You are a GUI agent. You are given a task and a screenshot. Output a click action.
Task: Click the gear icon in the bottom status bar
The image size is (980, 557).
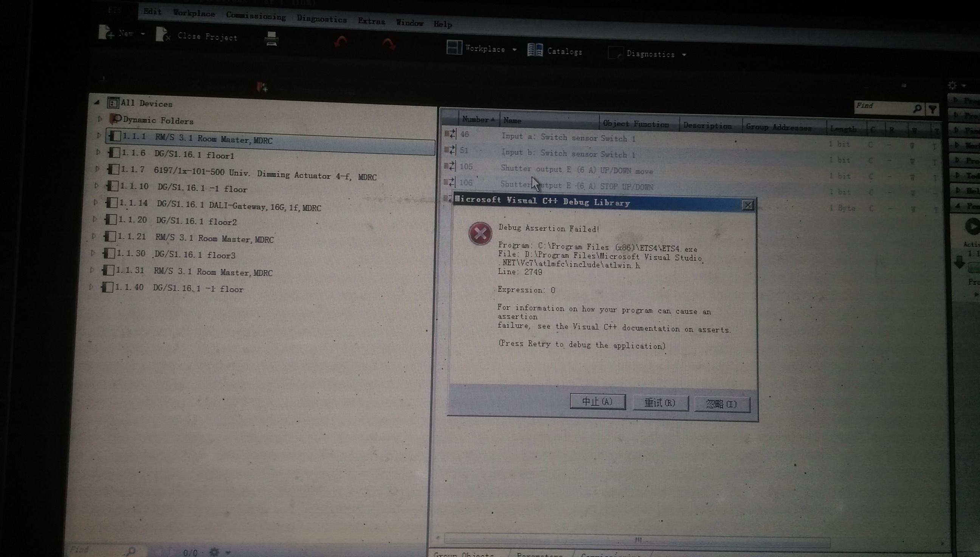point(214,552)
